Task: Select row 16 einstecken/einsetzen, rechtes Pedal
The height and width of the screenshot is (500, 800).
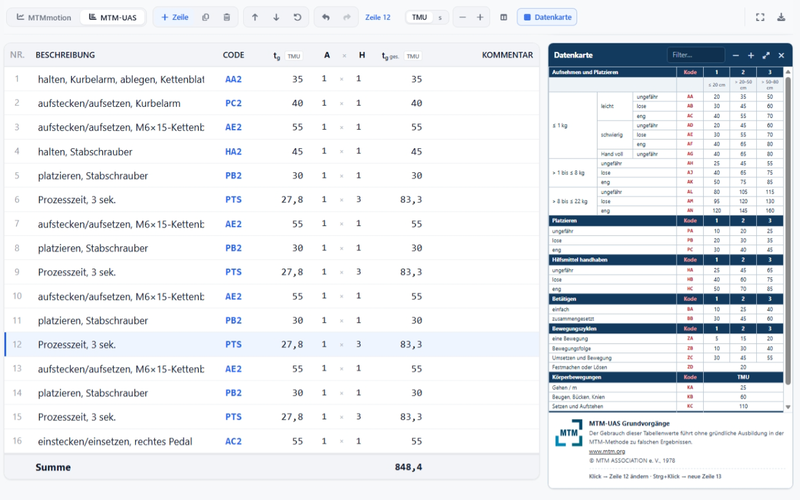Action: tap(115, 441)
